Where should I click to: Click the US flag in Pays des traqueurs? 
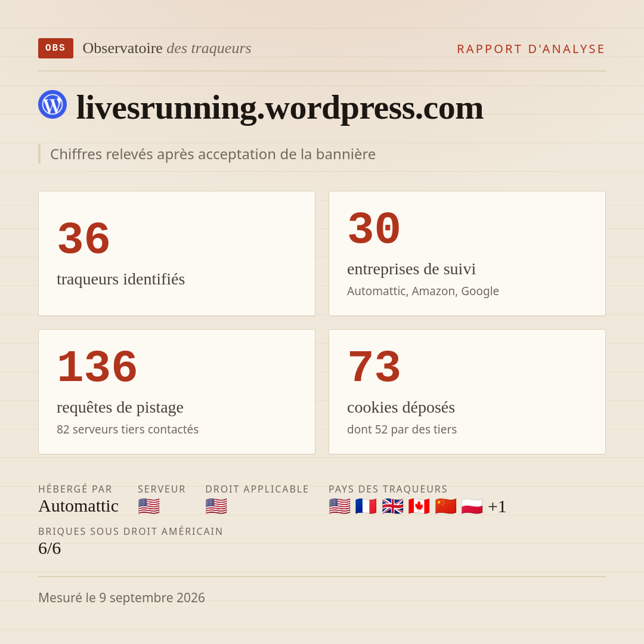pyautogui.click(x=340, y=506)
